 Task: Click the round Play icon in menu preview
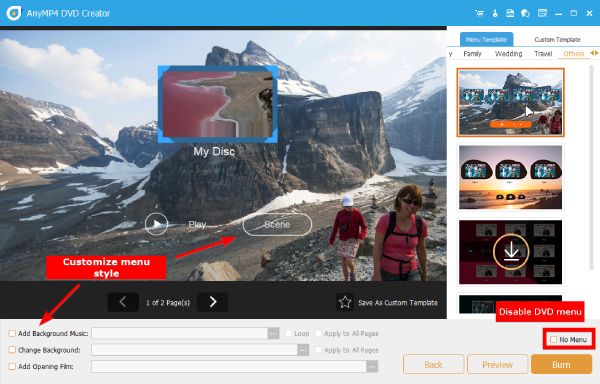tap(156, 224)
